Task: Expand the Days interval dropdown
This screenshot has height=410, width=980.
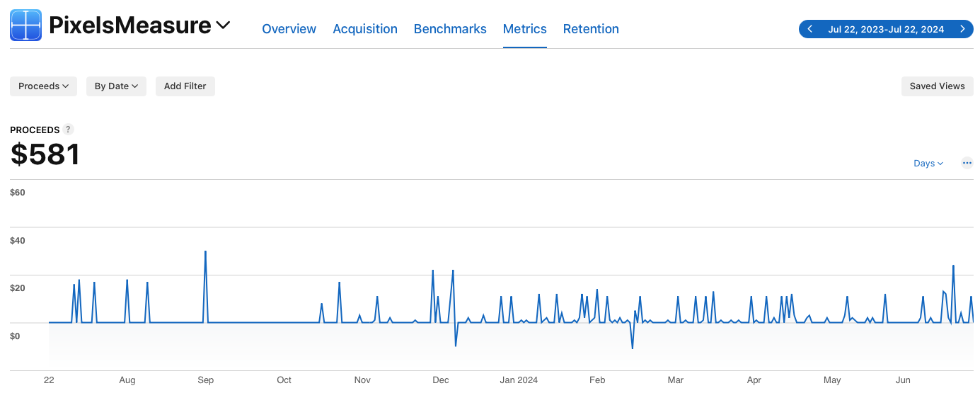Action: 928,164
